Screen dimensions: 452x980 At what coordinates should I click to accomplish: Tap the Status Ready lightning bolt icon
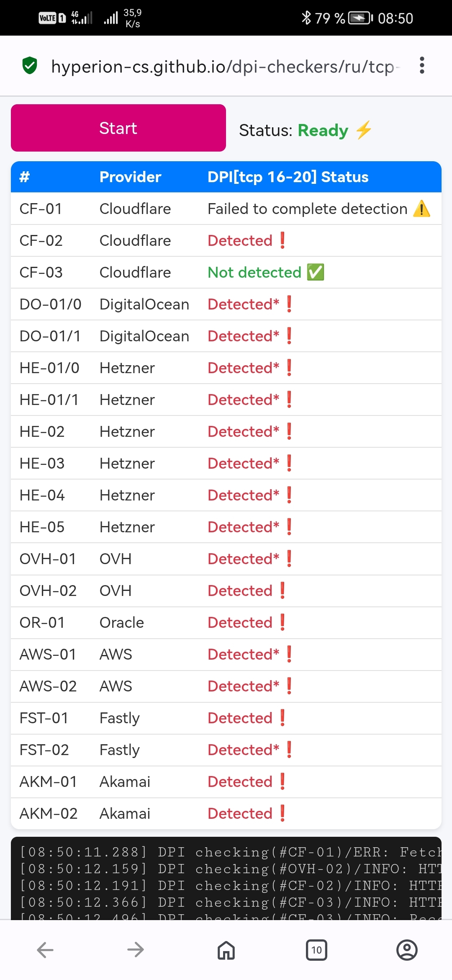(x=364, y=130)
